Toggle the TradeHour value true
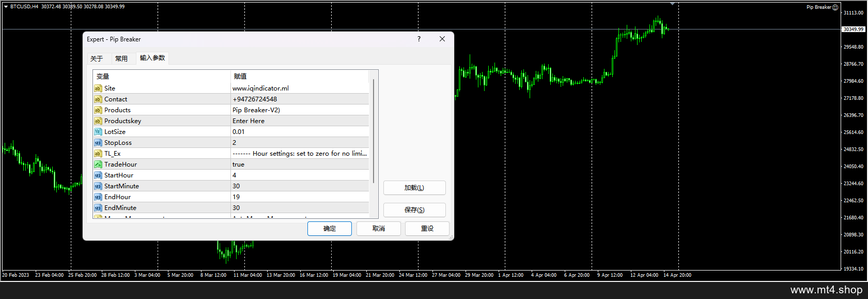The height and width of the screenshot is (299, 868). click(238, 165)
